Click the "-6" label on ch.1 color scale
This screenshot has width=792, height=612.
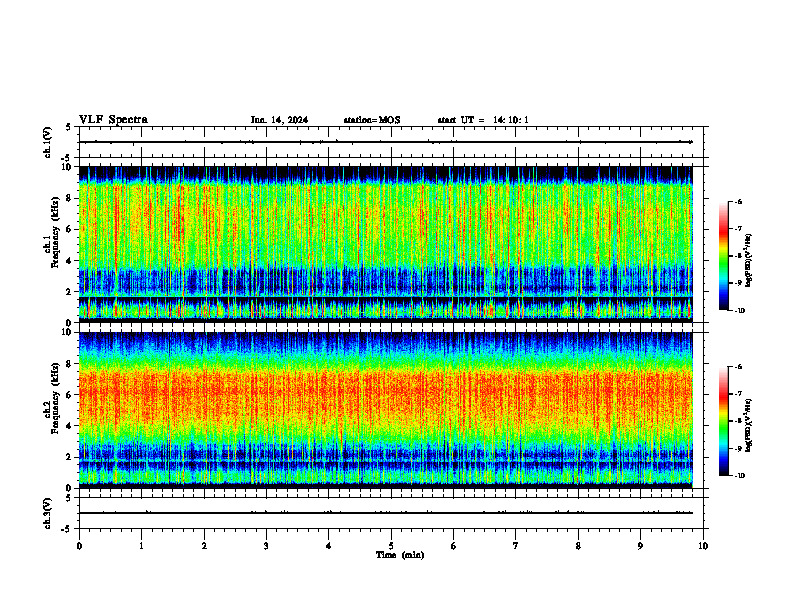[x=738, y=201]
